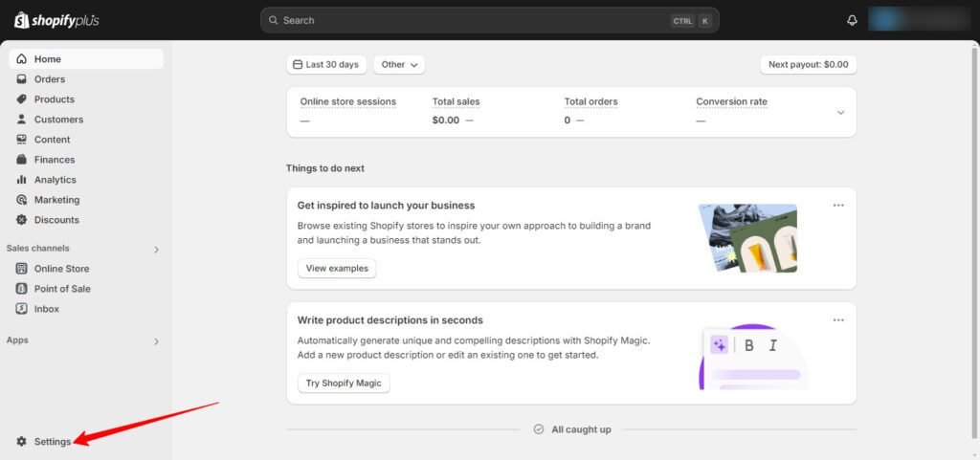This screenshot has height=460, width=980.
Task: Click the Products tag icon
Action: [22, 99]
